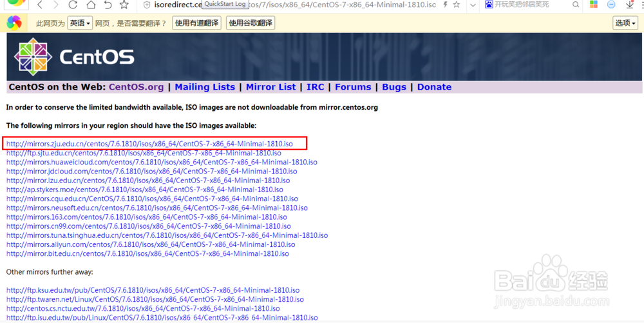
Task: Open the Bugs link
Action: 394,87
